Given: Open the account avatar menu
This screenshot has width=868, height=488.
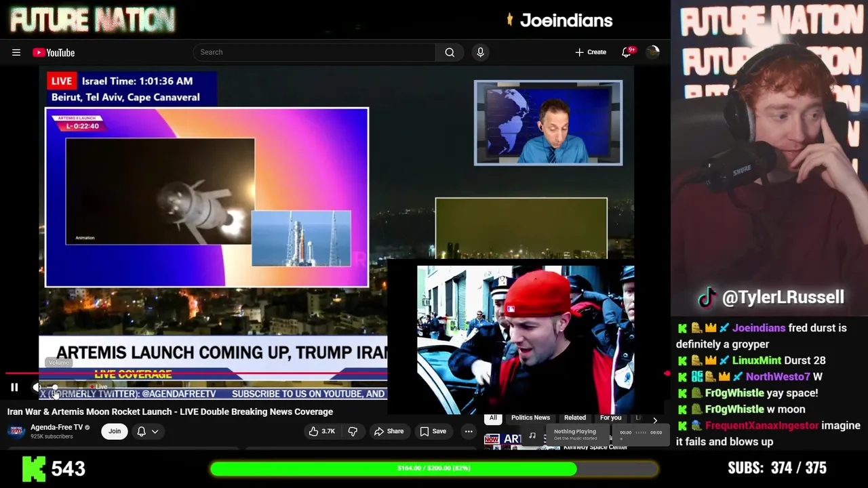Looking at the screenshot, I should (653, 52).
